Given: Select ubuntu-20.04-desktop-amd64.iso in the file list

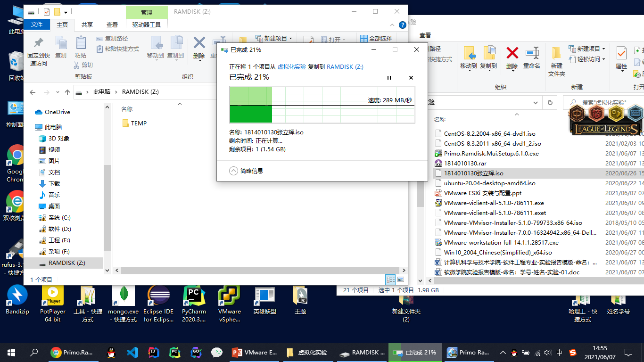Looking at the screenshot, I should (489, 183).
